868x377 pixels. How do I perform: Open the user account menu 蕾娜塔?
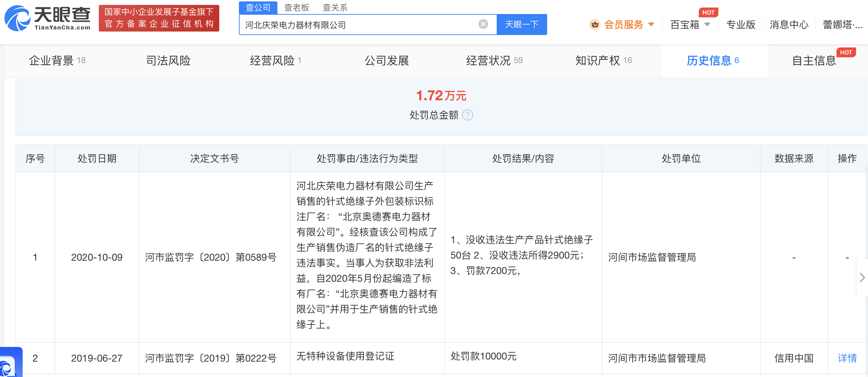tap(842, 25)
